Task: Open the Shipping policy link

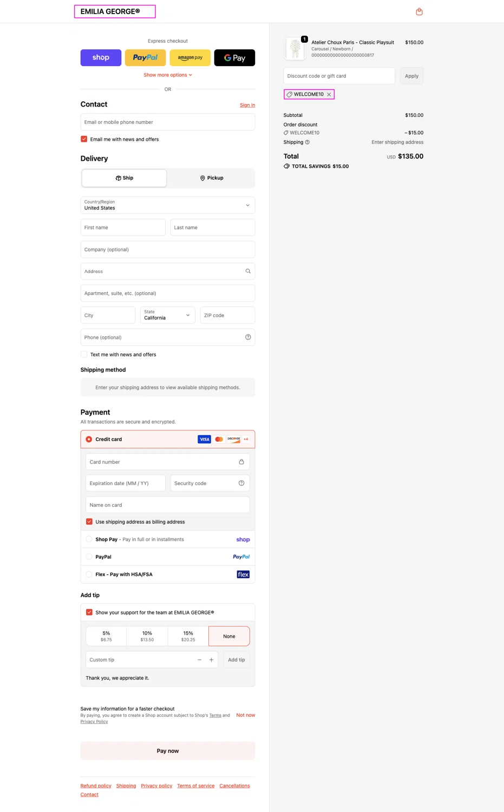Action: pyautogui.click(x=126, y=786)
